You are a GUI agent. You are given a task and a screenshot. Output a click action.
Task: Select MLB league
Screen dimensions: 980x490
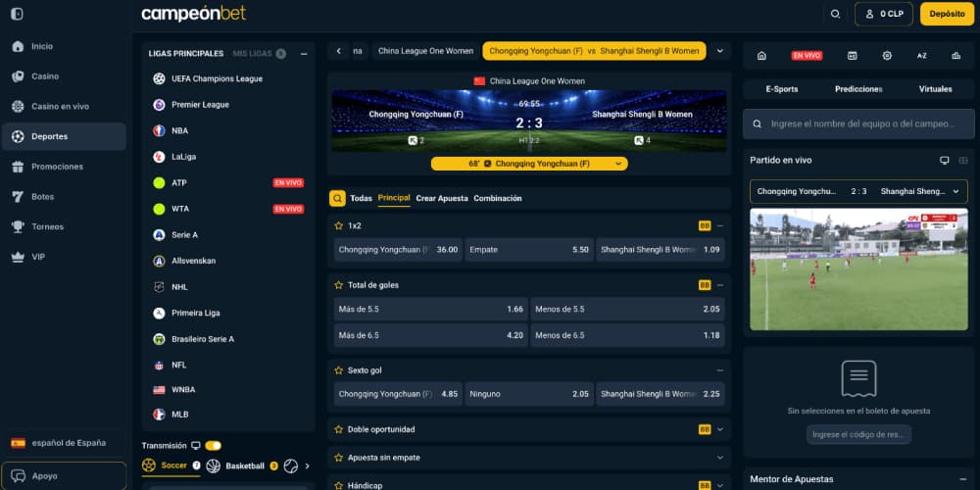coord(228,415)
